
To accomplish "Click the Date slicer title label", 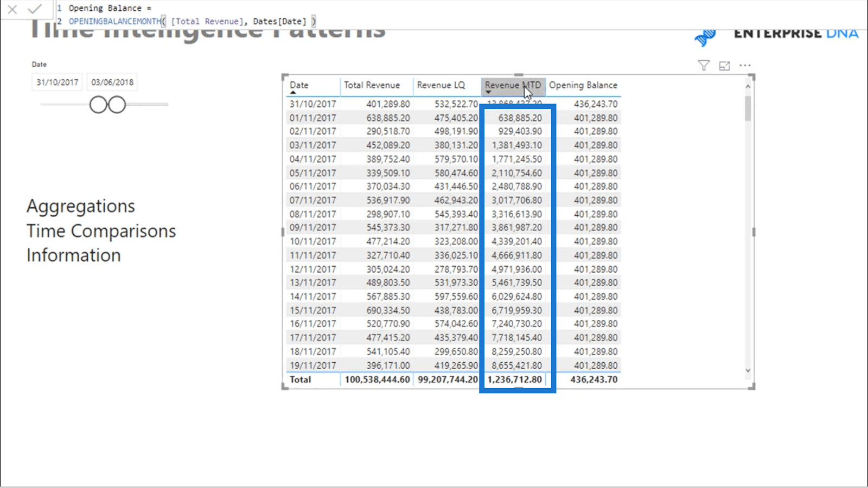I will click(39, 65).
